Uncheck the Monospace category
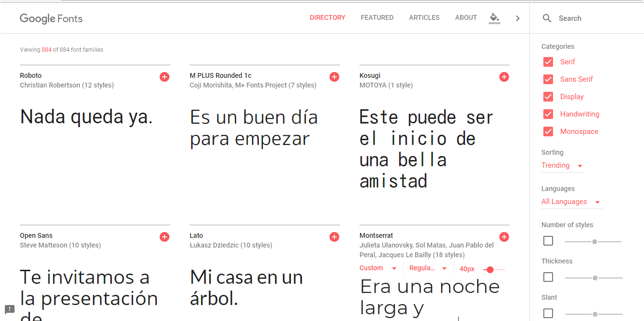Viewport: 644px width, 321px height. 548,131
